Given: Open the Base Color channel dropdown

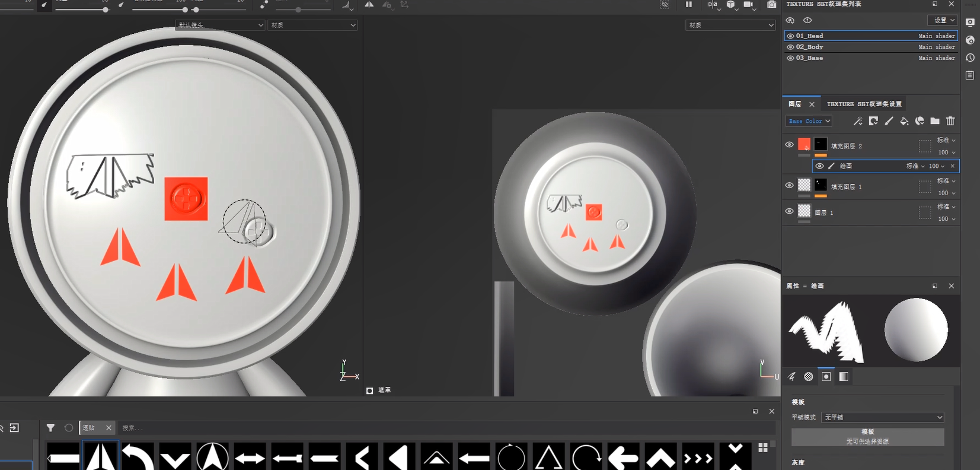Looking at the screenshot, I should [809, 121].
